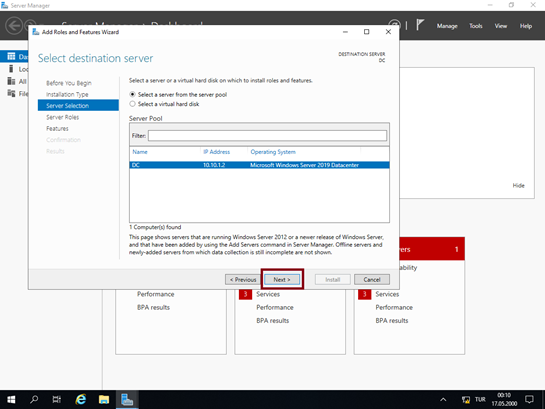The width and height of the screenshot is (545, 409).
Task: Sort server pool by Name column
Action: (x=140, y=152)
